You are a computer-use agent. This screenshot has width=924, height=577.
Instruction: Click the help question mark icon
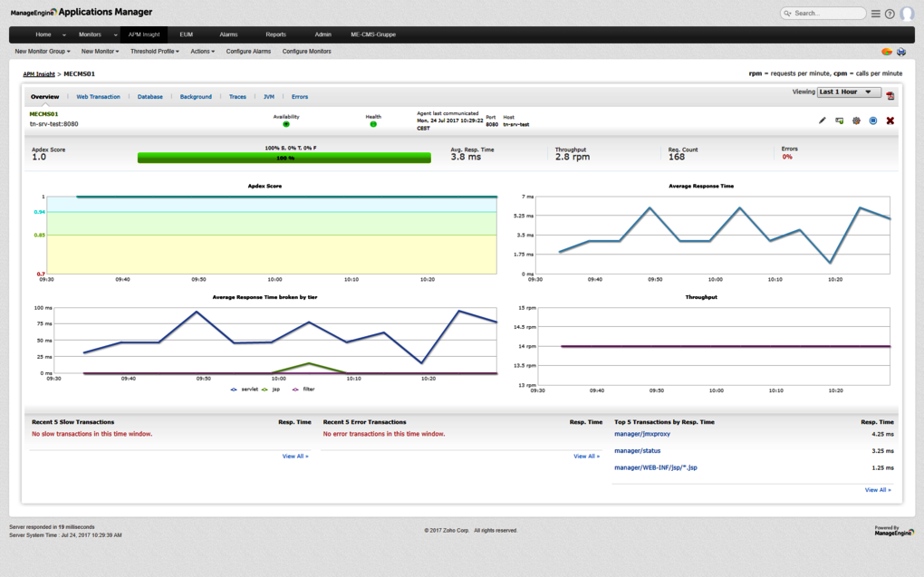coord(890,14)
